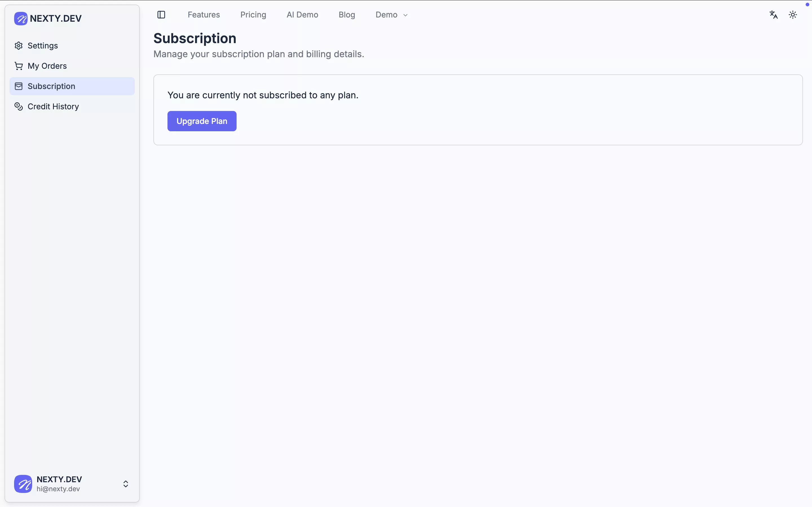Open the language translation icon
Screen dimensions: 812x507
773,15
